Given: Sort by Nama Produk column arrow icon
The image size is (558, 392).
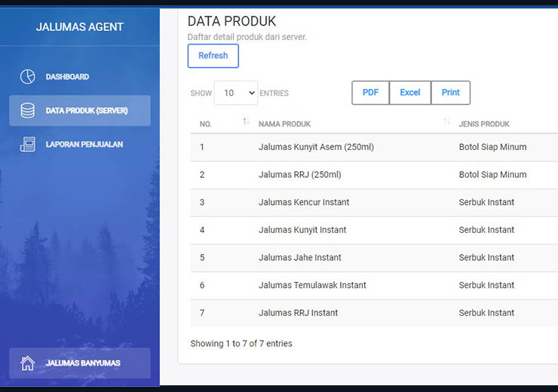Looking at the screenshot, I should tap(446, 123).
